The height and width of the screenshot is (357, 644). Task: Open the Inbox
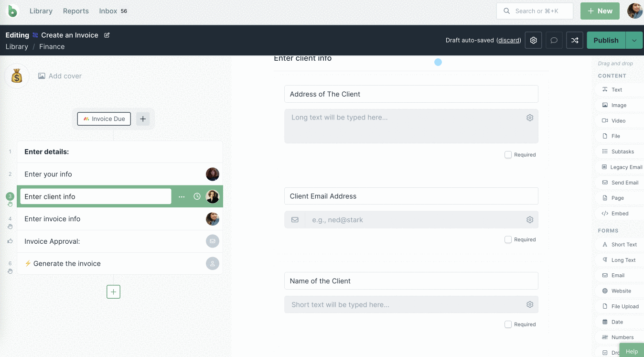(x=107, y=11)
